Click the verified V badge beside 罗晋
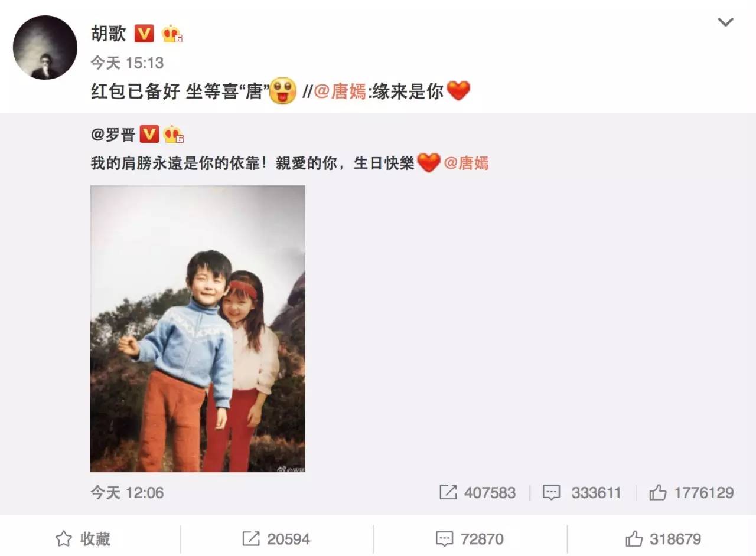 pyautogui.click(x=149, y=135)
